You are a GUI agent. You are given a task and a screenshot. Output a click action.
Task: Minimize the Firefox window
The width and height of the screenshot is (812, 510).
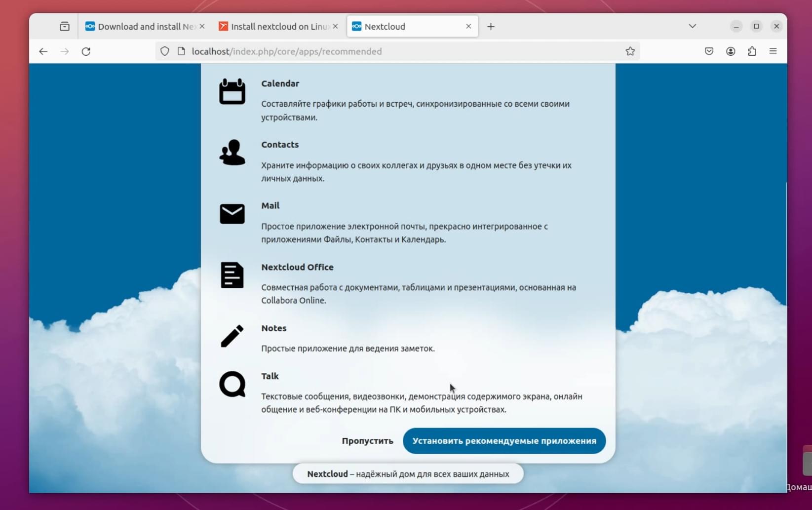pyautogui.click(x=736, y=26)
